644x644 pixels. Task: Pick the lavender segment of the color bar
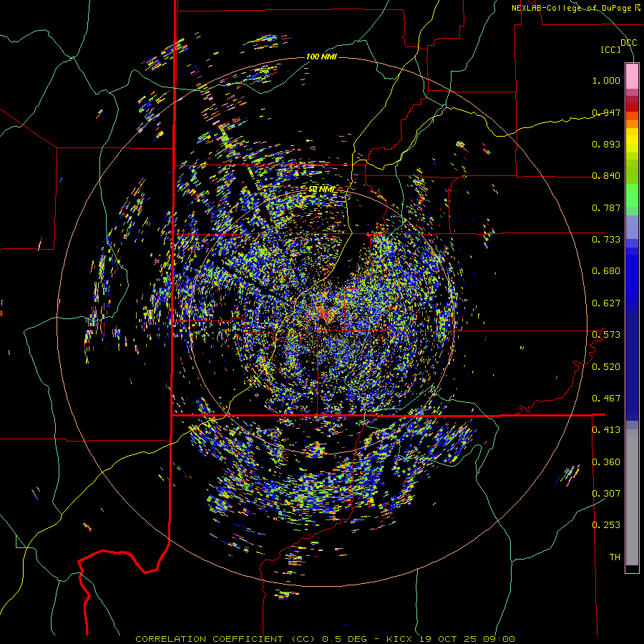tap(632, 227)
